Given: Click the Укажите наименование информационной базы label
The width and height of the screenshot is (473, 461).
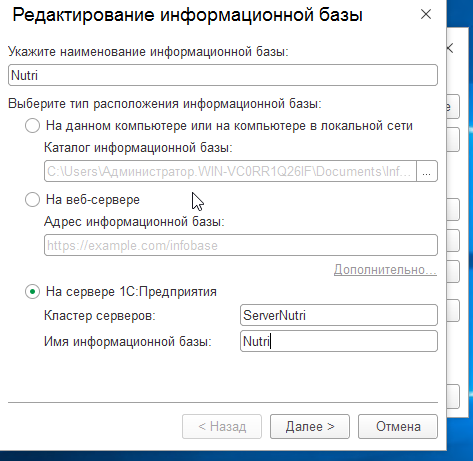Looking at the screenshot, I should pos(148,52).
